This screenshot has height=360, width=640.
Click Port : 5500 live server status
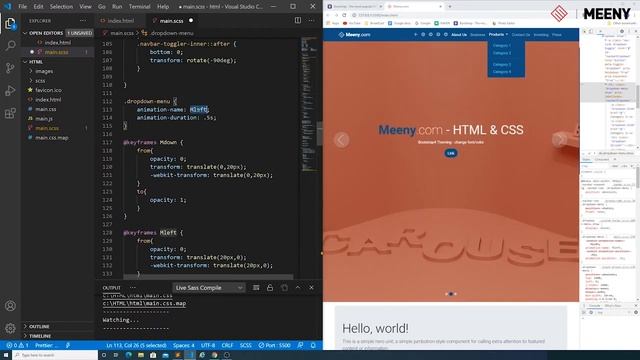275,345
